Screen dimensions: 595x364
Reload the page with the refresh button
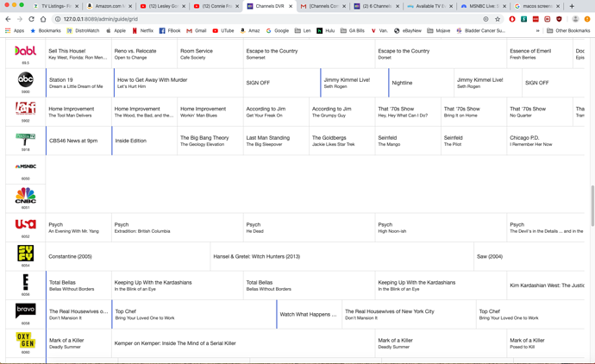click(x=32, y=19)
